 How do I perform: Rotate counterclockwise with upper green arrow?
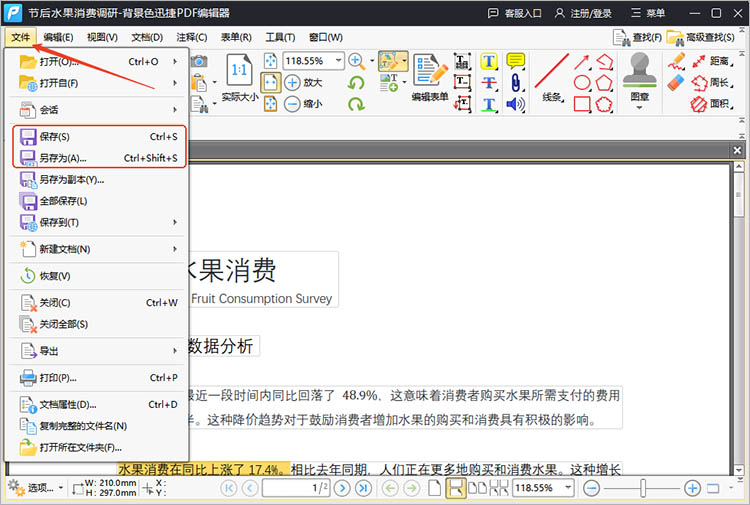[356, 82]
